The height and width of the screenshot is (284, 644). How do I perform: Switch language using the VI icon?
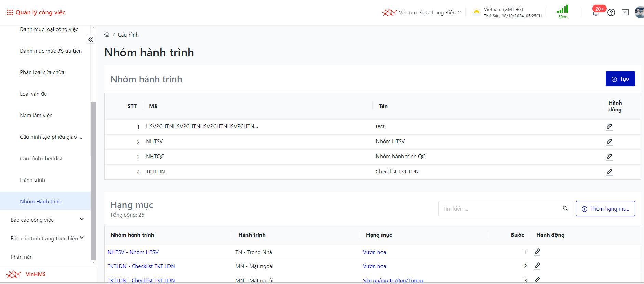(625, 13)
